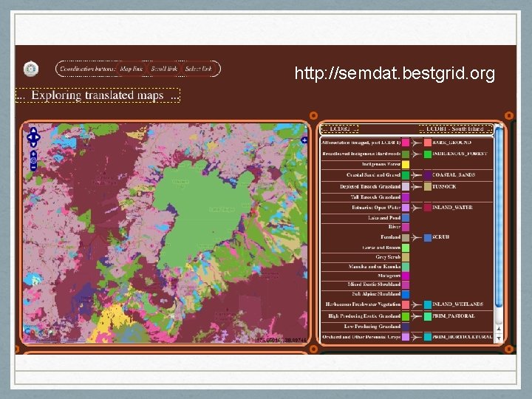Viewport: 532px width, 399px height.
Task: Click the Orchard to PRIM_HORTICULTURAL mapping arrow
Action: click(416, 337)
